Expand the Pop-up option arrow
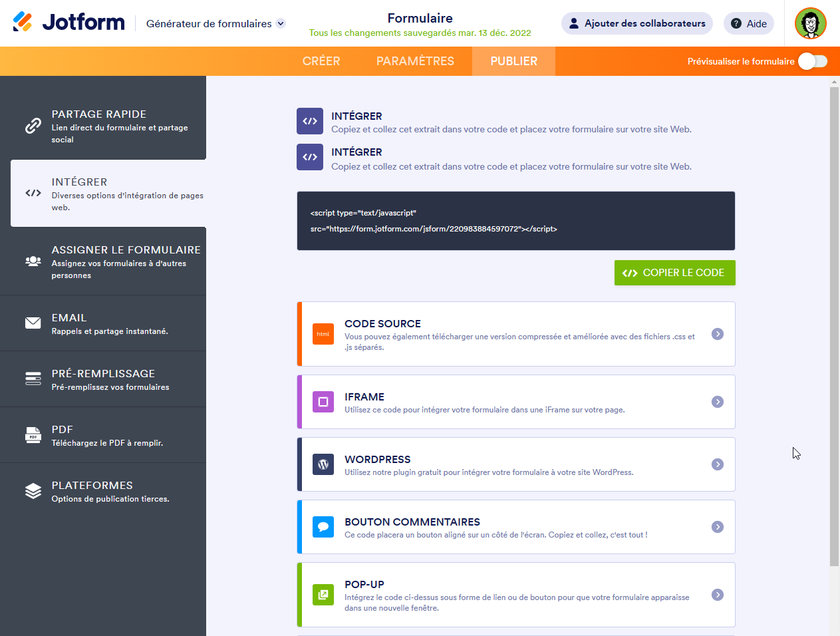Image resolution: width=840 pixels, height=636 pixels. 718,595
